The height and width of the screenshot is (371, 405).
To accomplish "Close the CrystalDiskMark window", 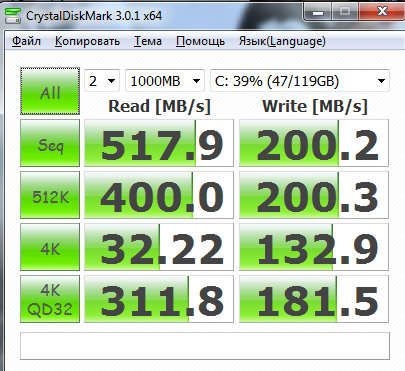I will pos(382,13).
